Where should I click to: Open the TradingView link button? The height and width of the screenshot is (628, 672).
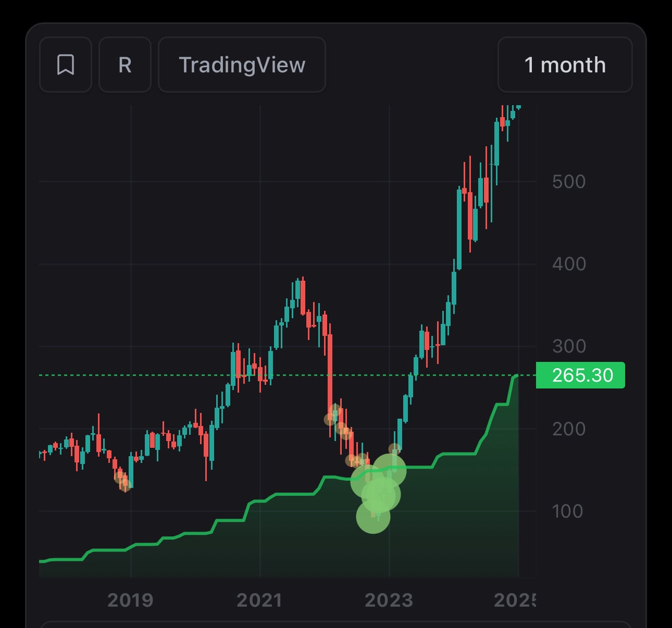point(242,65)
